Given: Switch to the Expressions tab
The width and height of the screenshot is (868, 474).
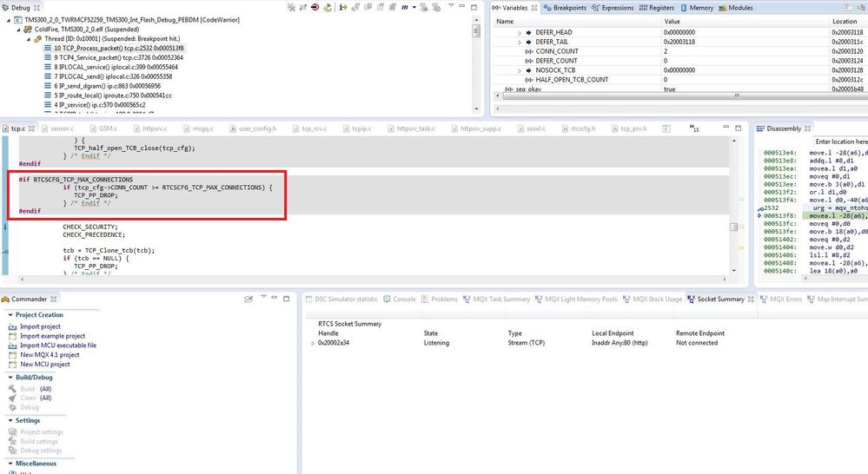Looking at the screenshot, I should tap(613, 8).
